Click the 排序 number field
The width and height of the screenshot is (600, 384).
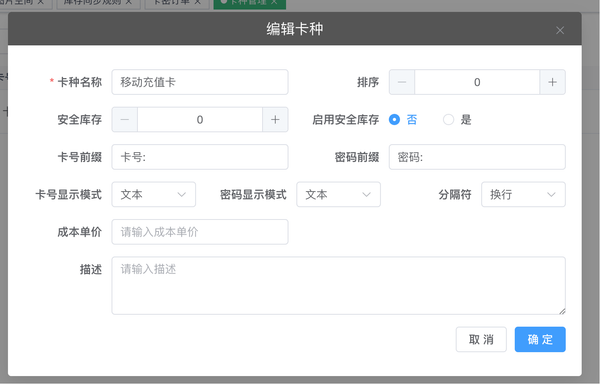(x=477, y=82)
